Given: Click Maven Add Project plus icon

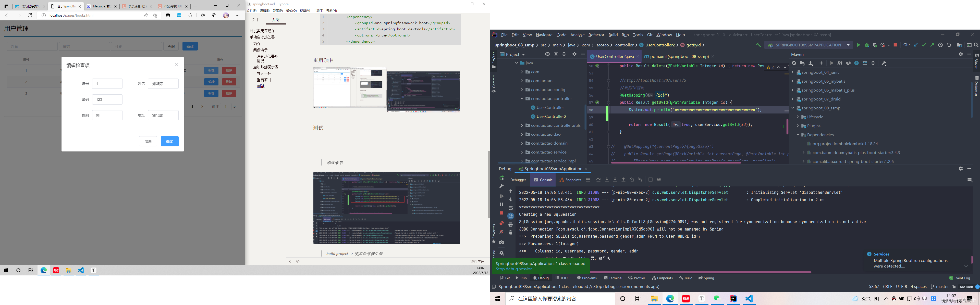Looking at the screenshot, I should (821, 63).
